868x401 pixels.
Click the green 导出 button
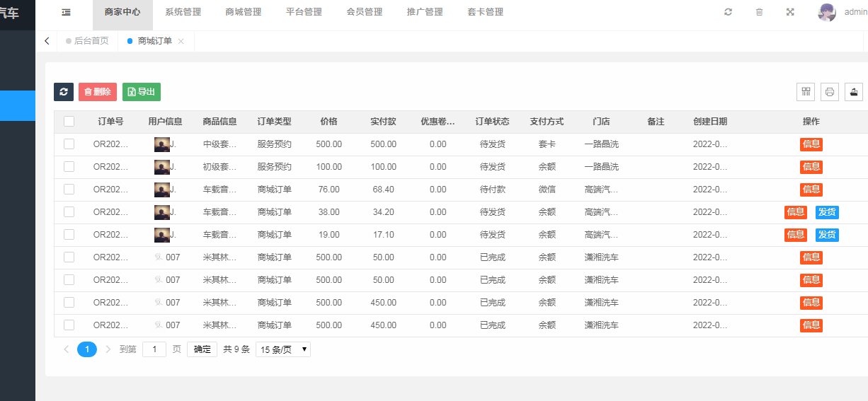[142, 92]
